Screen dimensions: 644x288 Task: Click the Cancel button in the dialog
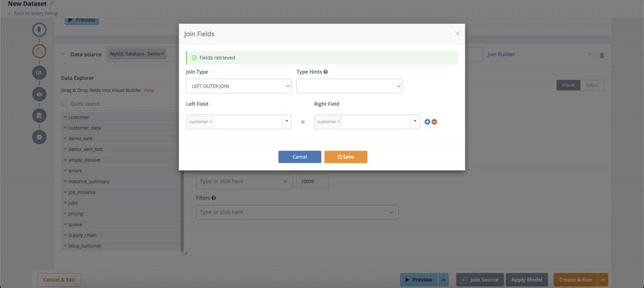coord(300,157)
